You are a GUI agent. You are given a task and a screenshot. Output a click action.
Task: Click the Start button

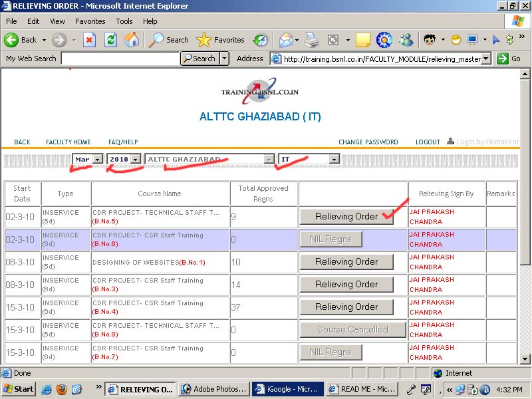click(x=19, y=389)
